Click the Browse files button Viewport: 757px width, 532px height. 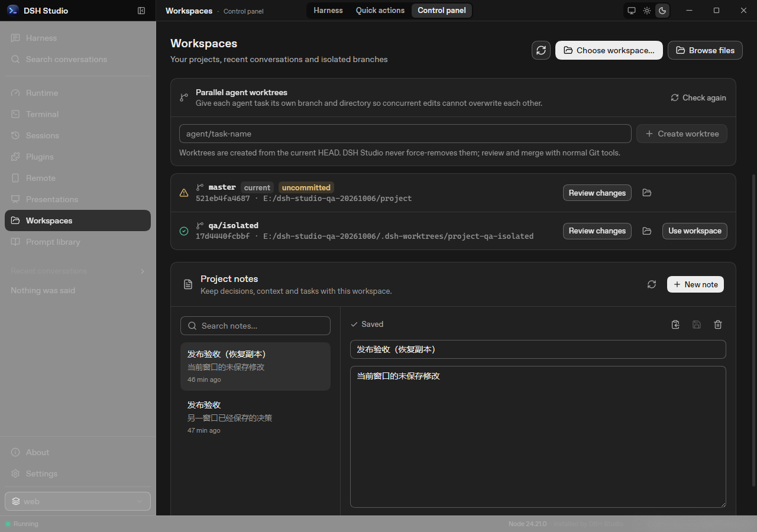click(x=705, y=50)
